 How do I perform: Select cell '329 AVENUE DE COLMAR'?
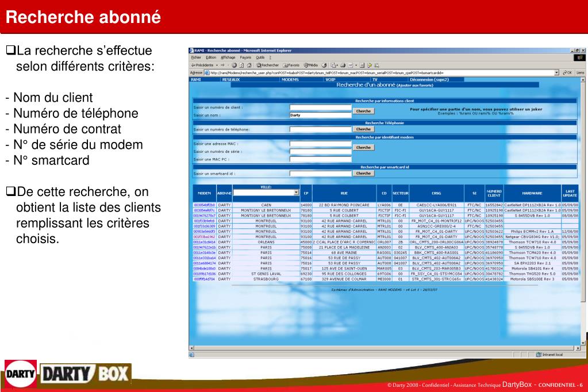[344, 279]
